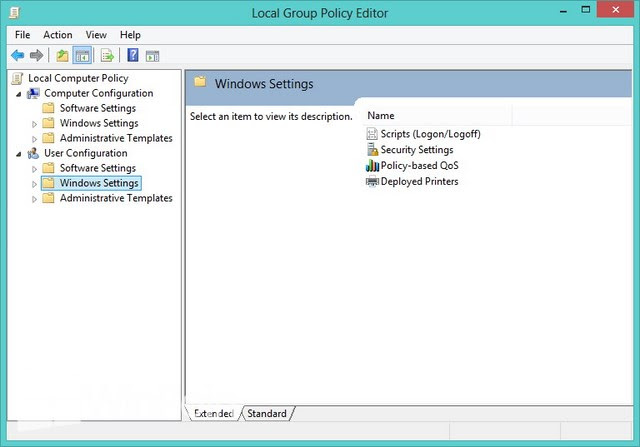Switch to the Standard tab
The height and width of the screenshot is (447, 640).
(267, 414)
